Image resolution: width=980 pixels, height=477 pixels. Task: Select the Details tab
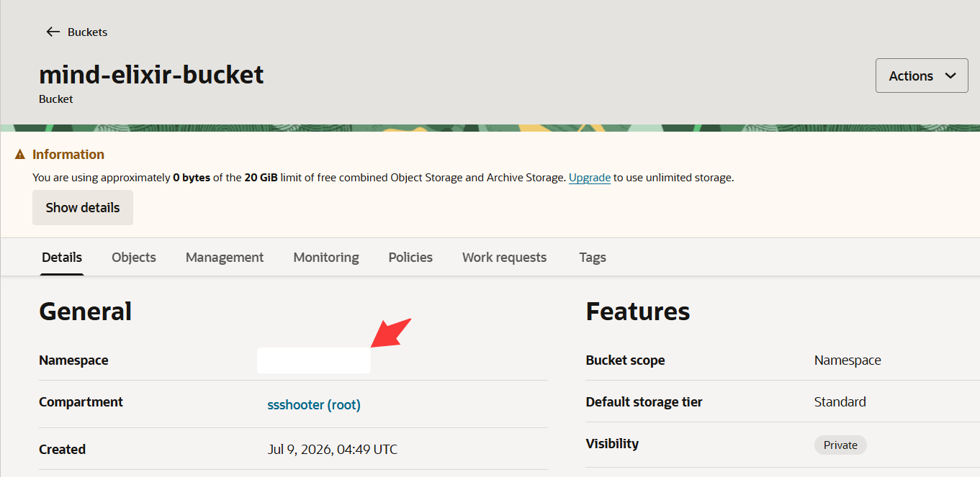tap(62, 257)
